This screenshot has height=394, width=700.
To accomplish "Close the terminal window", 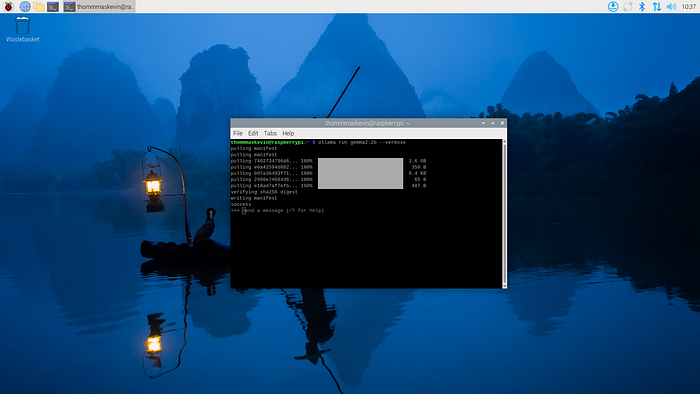I will 502,123.
